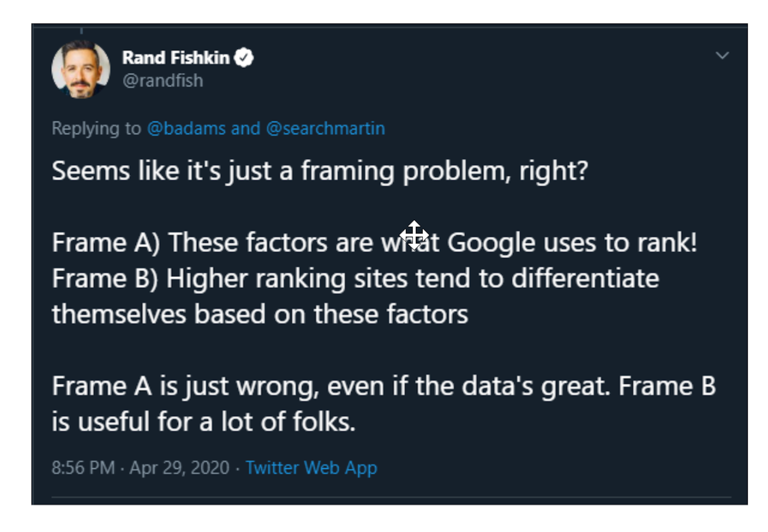Viewport: 768px width, 532px height.
Task: Click 'themselves based on these factors' text
Action: tap(260, 314)
